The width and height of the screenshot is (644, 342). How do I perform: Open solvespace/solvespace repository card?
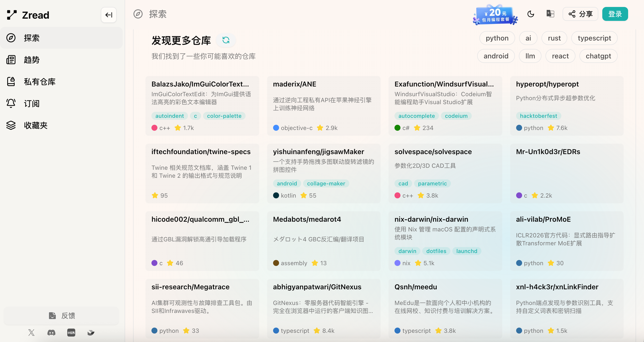point(445,173)
